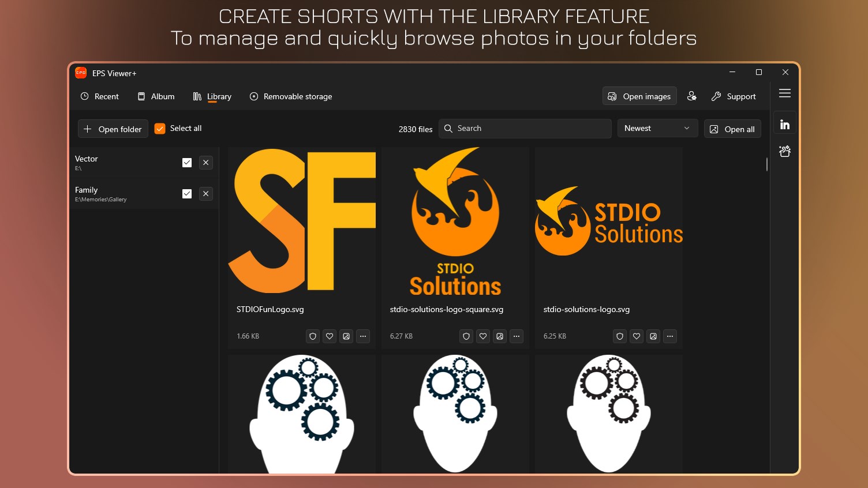The image size is (868, 488).
Task: Click the Open folder button
Action: coord(113,129)
